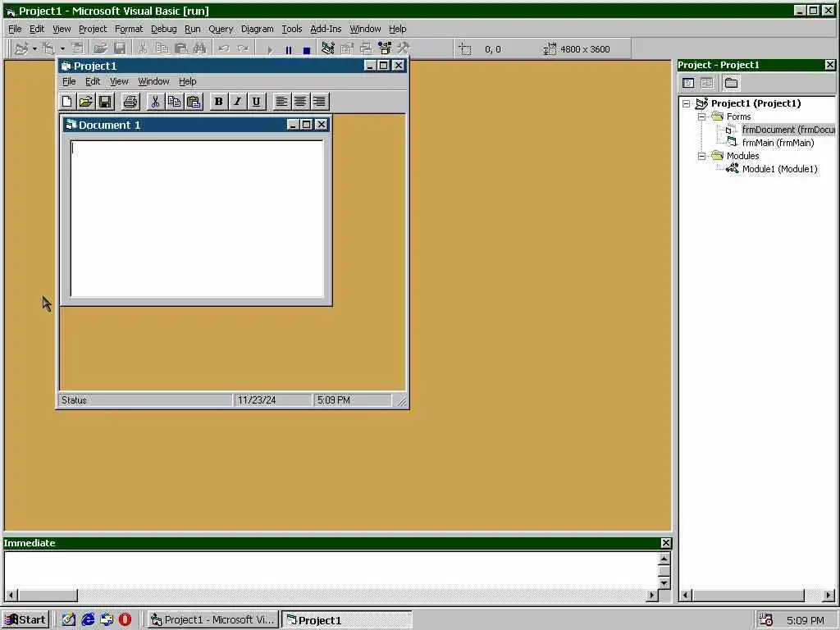
Task: Click inside the Immediate window text area
Action: pyautogui.click(x=331, y=571)
